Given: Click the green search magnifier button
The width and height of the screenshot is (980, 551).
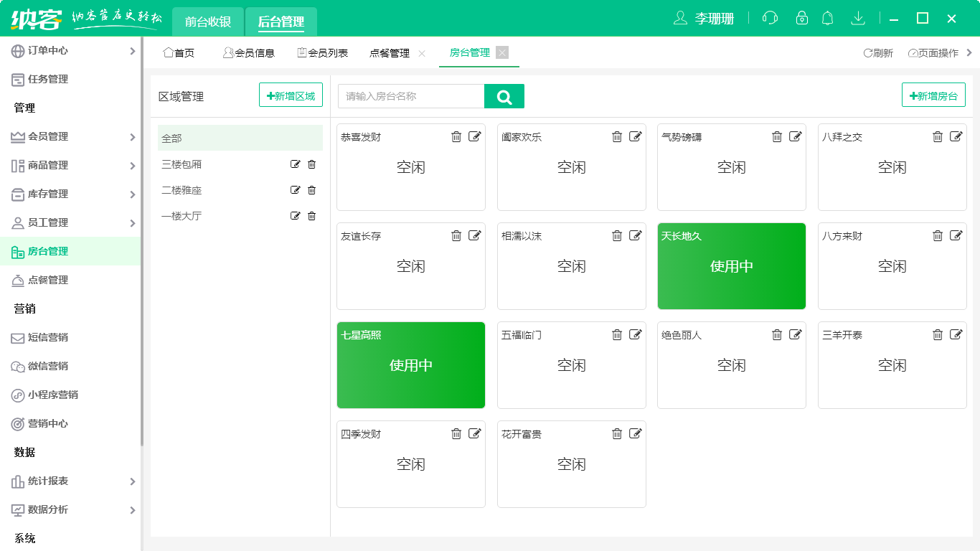Looking at the screenshot, I should [504, 95].
